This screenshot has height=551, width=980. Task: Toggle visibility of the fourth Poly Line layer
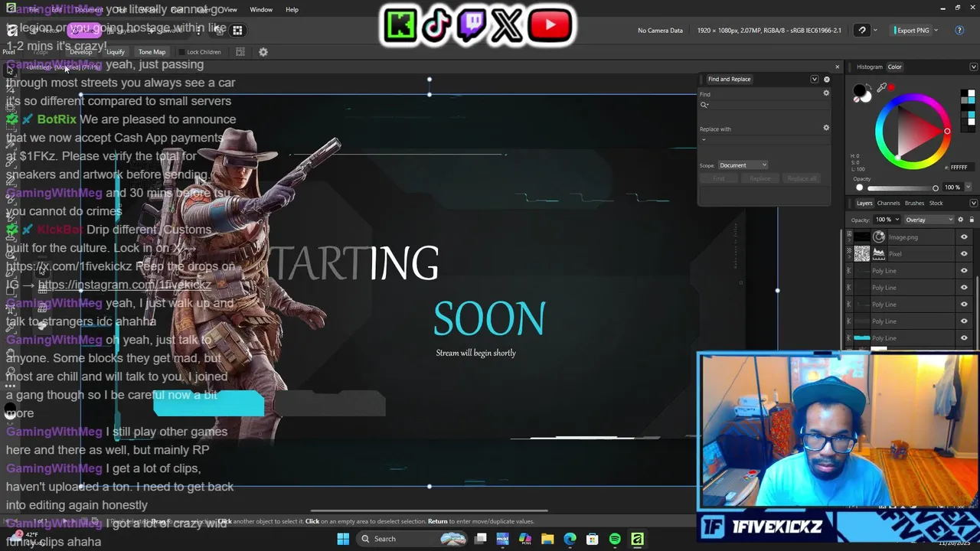coord(964,321)
